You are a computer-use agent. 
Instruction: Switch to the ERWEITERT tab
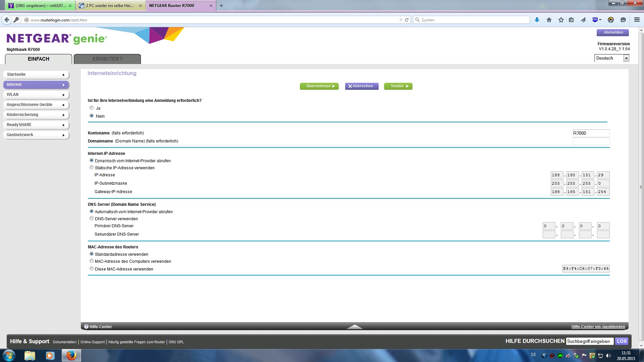(107, 59)
